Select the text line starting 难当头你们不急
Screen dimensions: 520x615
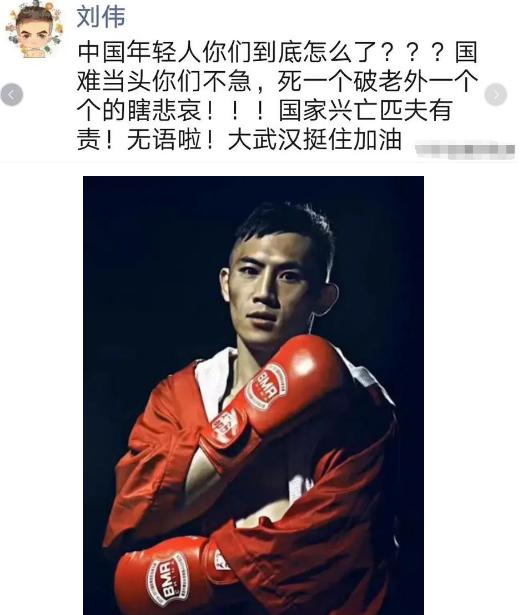click(277, 81)
